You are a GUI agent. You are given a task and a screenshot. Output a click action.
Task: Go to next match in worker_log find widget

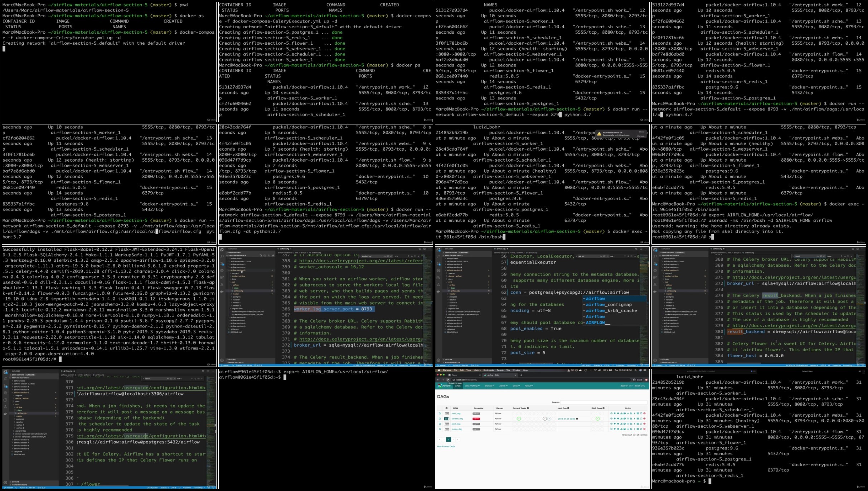click(412, 256)
